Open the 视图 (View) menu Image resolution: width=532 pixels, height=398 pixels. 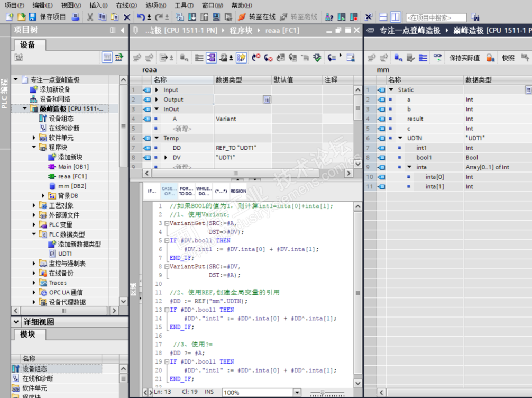click(x=70, y=5)
